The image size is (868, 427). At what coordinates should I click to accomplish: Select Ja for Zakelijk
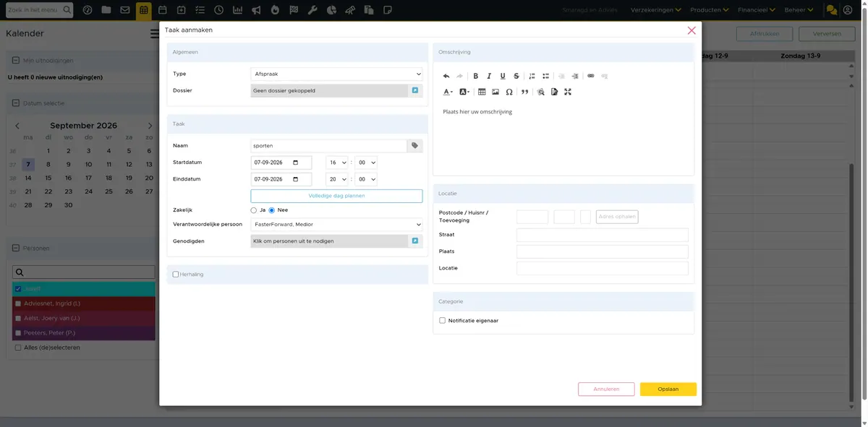(x=254, y=210)
